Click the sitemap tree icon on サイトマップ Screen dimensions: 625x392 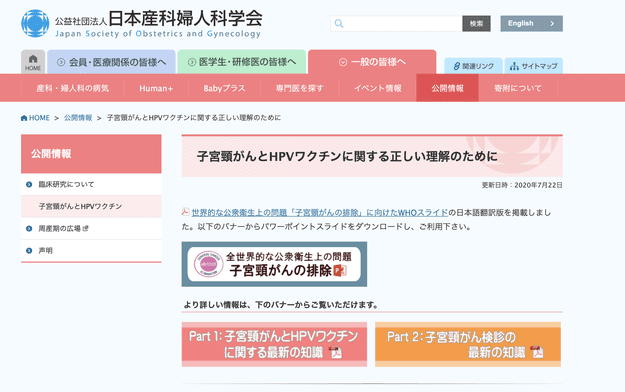[515, 66]
